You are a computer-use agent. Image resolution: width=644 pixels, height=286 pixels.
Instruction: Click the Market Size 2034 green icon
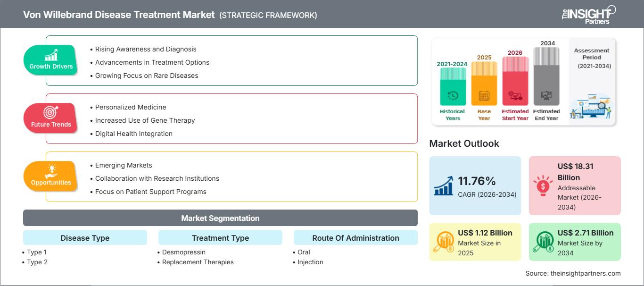[x=543, y=242]
